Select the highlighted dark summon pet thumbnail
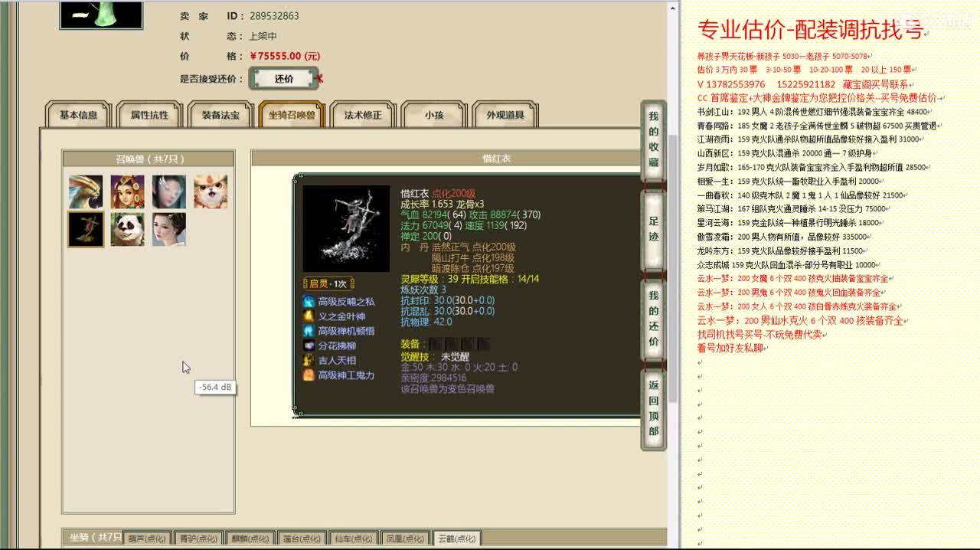Image resolution: width=980 pixels, height=550 pixels. click(86, 229)
